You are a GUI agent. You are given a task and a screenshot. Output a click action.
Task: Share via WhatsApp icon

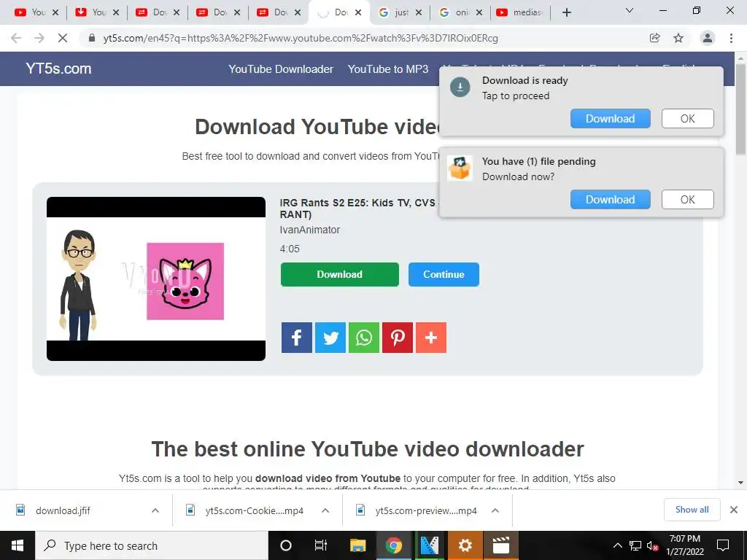pyautogui.click(x=363, y=338)
